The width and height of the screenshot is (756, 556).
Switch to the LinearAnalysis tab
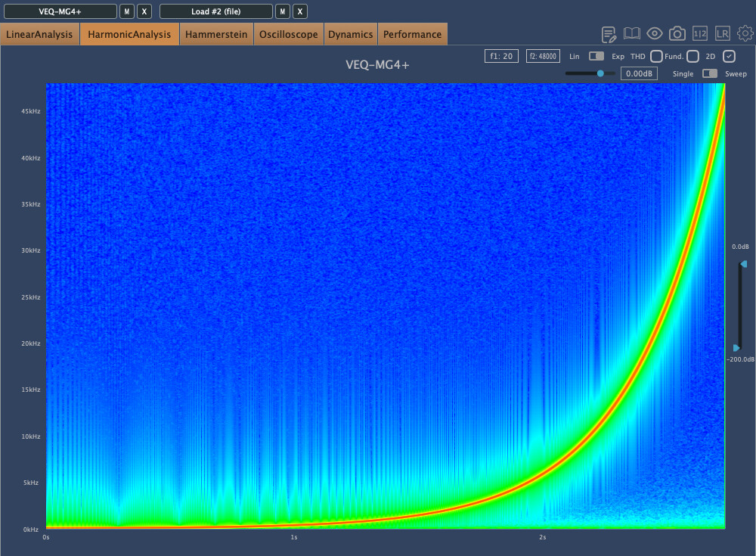[39, 34]
